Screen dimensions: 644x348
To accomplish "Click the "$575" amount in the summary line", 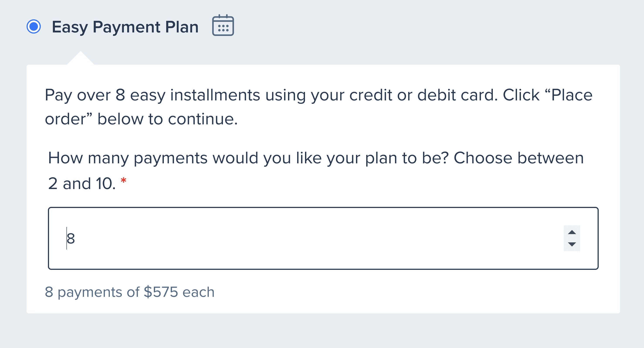I will (161, 292).
